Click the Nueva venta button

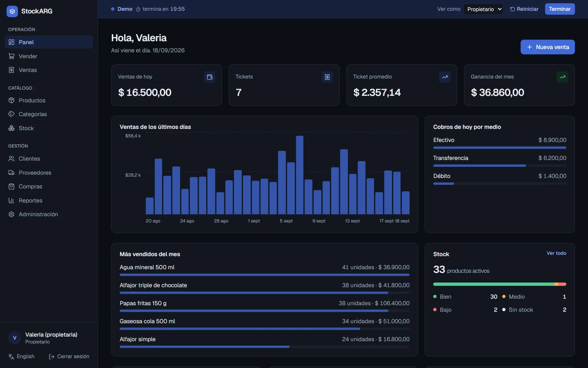pyautogui.click(x=547, y=47)
